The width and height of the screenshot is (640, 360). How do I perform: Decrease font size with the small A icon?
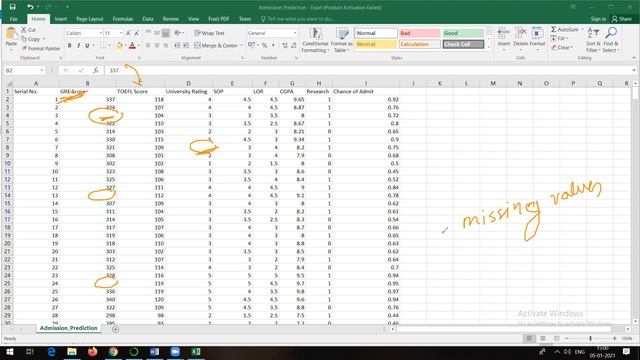(x=136, y=33)
